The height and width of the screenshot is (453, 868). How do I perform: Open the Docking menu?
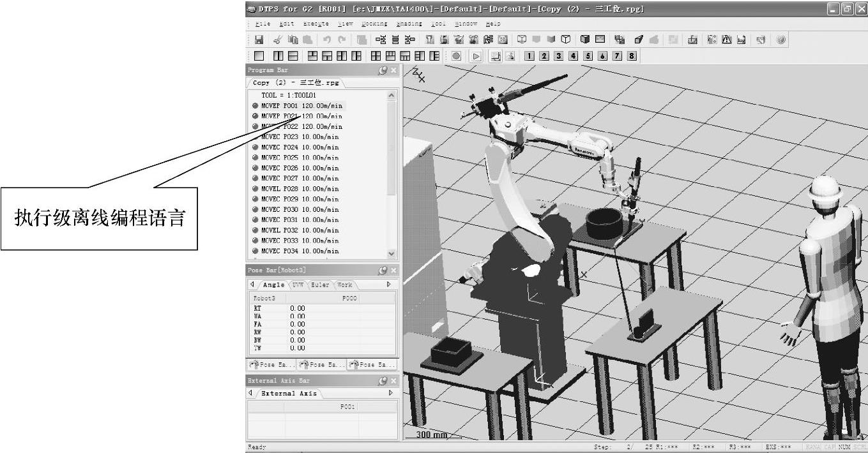(374, 24)
